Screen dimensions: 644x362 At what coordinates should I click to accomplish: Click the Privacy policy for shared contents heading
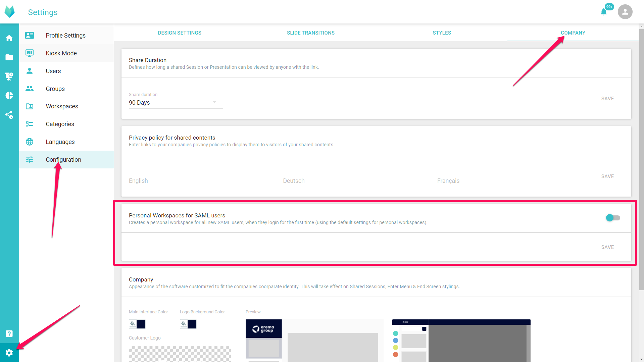172,138
